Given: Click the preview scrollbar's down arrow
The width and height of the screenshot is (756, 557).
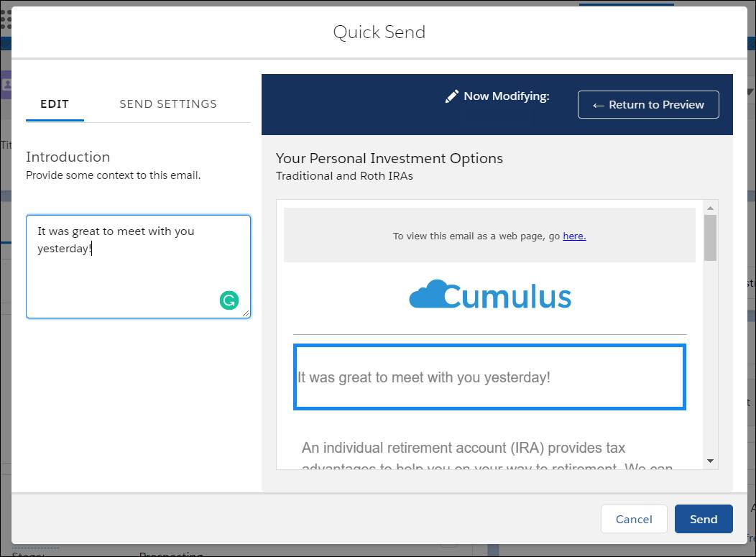Looking at the screenshot, I should (x=711, y=461).
